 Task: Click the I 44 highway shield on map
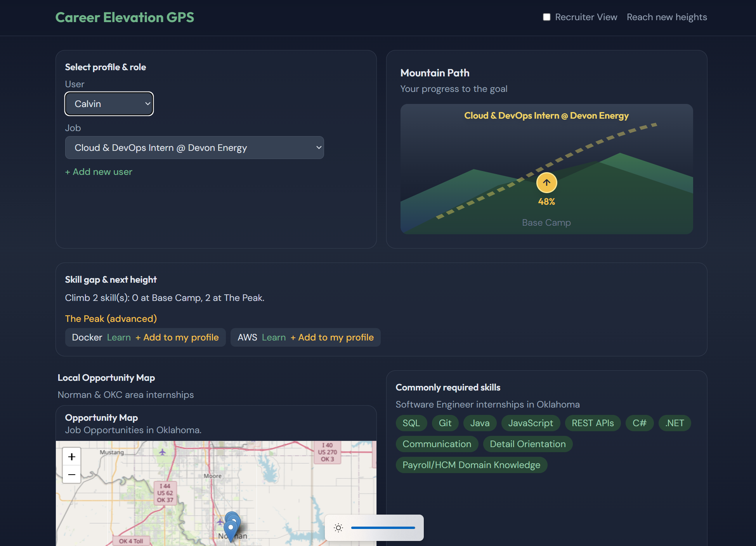pyautogui.click(x=165, y=493)
